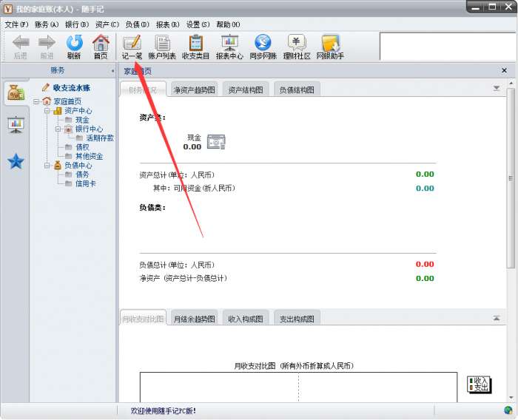Click the 刷新 refresh icon
This screenshot has height=420, width=518.
click(x=74, y=43)
